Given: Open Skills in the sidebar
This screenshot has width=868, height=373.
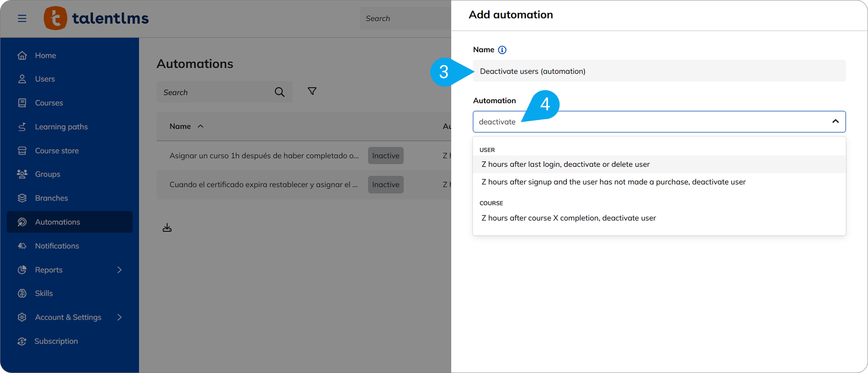Looking at the screenshot, I should pyautogui.click(x=44, y=293).
